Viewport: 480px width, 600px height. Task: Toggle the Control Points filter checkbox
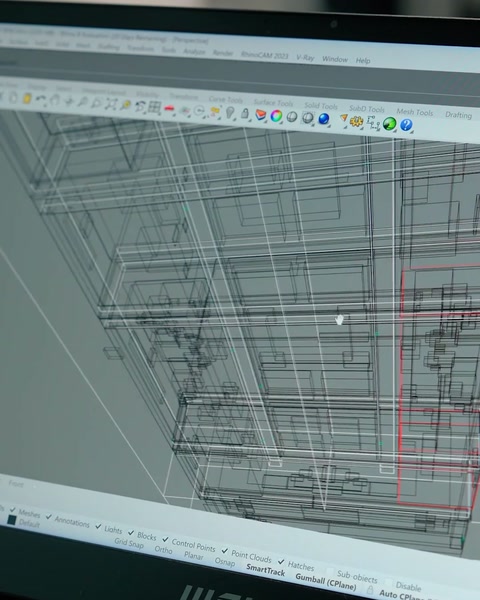click(165, 539)
